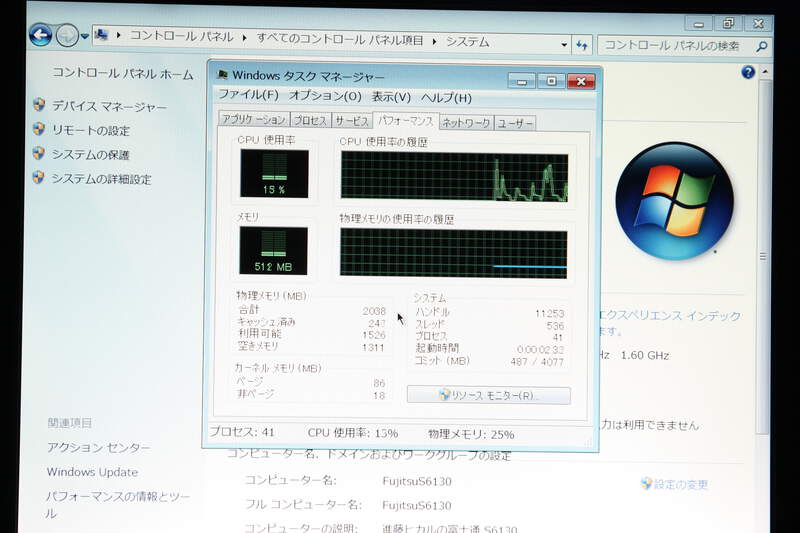Select システム breadcrumb in address bar

click(467, 42)
